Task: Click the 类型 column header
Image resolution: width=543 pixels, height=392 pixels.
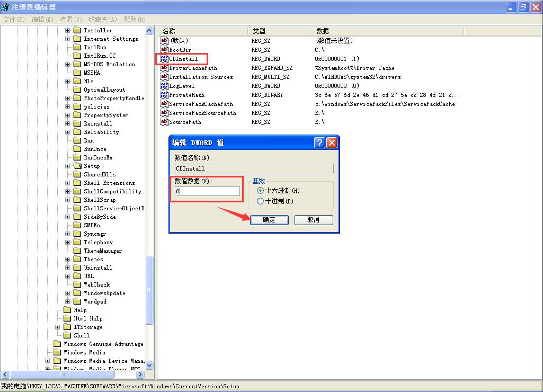Action: pos(280,31)
